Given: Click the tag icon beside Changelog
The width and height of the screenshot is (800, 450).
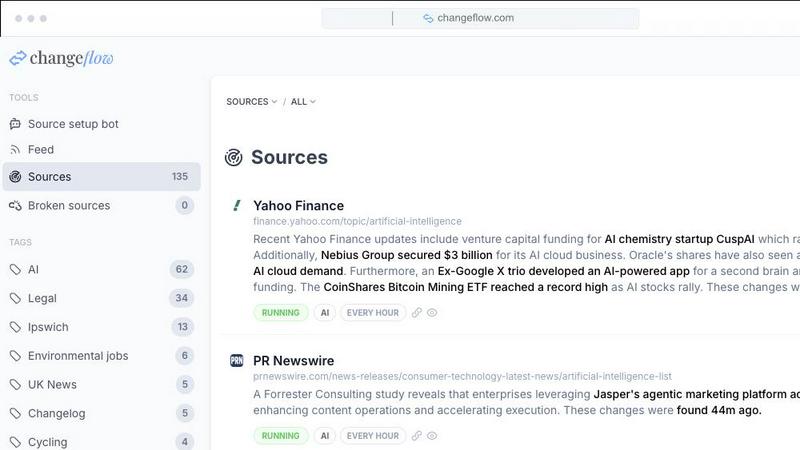Looking at the screenshot, I should pos(15,413).
